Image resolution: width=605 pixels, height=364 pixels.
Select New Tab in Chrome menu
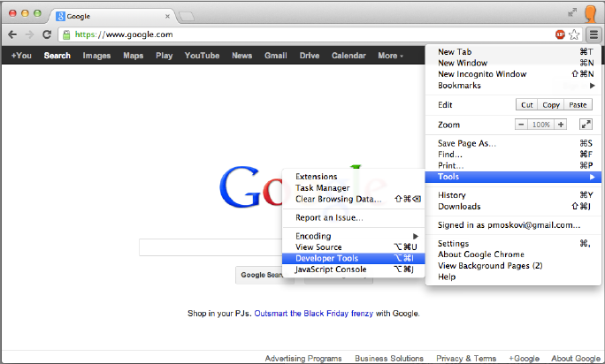pyautogui.click(x=513, y=52)
